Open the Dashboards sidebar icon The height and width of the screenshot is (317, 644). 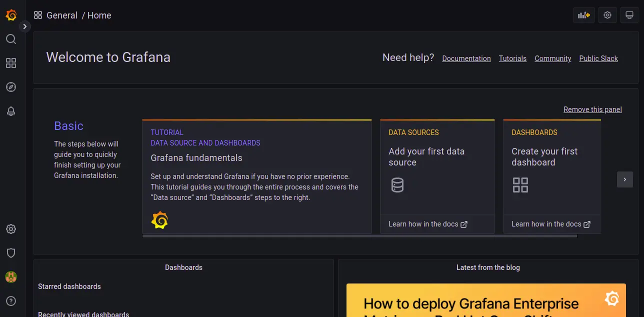point(11,63)
